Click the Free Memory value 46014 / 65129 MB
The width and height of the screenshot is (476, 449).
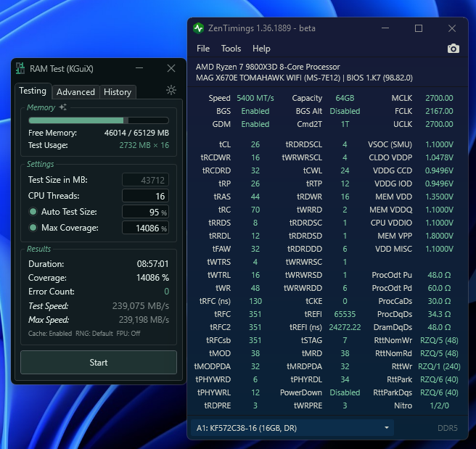pos(136,133)
